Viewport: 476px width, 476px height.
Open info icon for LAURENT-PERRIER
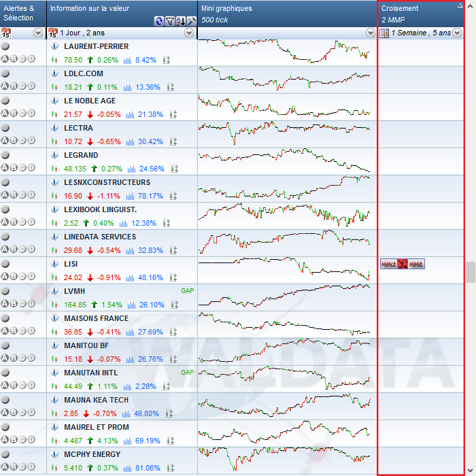coord(54,46)
